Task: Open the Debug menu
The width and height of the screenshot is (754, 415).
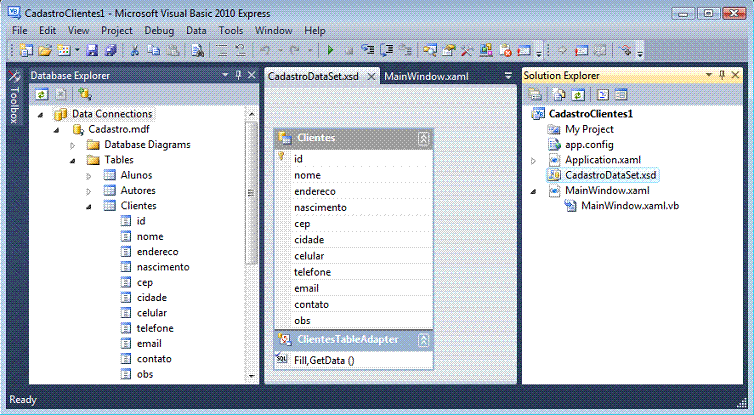Action: pos(159,31)
